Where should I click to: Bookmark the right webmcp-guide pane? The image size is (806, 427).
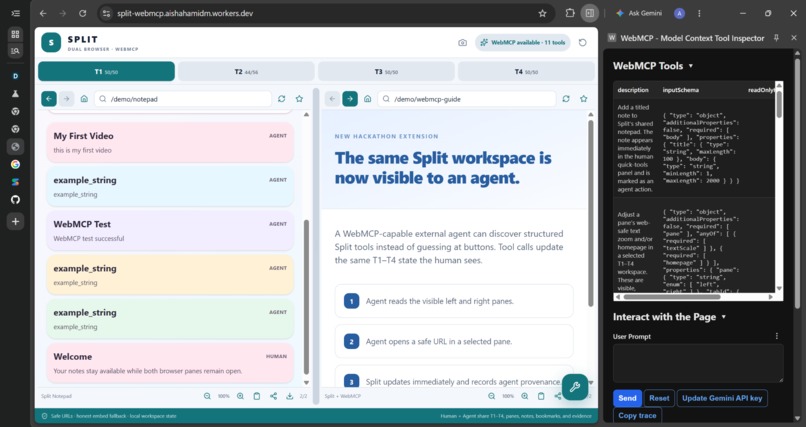[x=583, y=99]
